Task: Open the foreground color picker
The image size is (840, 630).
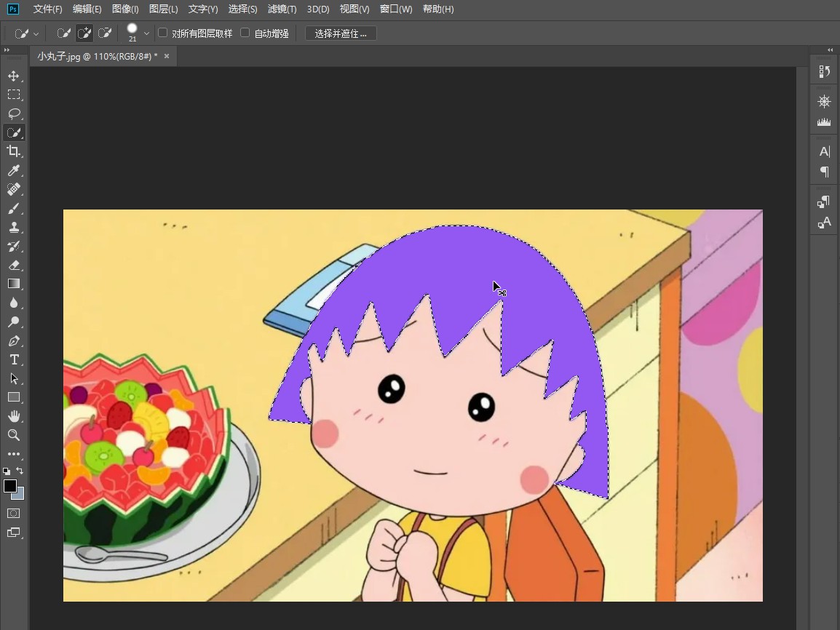Action: (9, 485)
